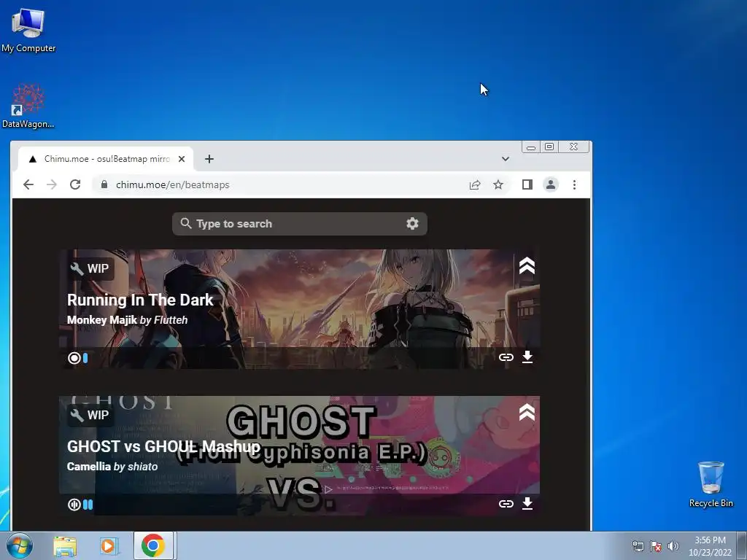
Task: Copy link for GHOST vs GHOUL Mashup
Action: [506, 504]
